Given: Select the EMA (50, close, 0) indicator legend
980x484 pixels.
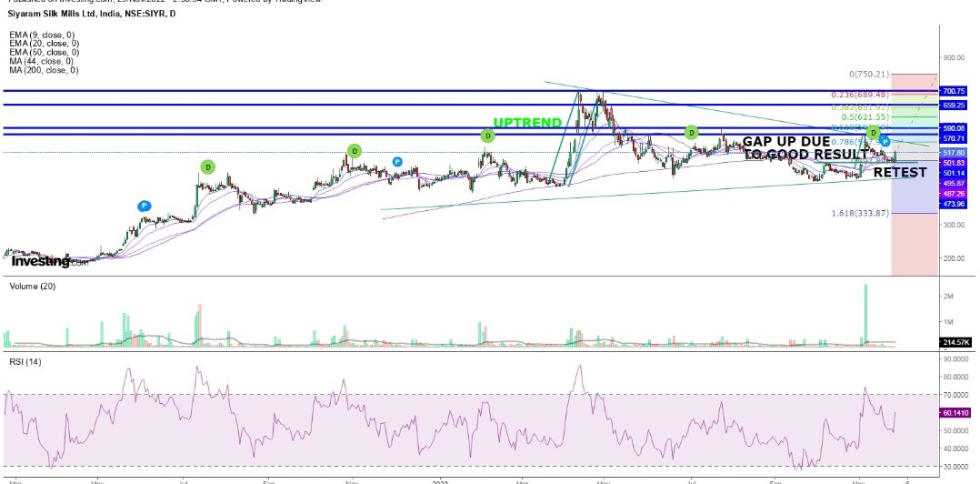Looking at the screenshot, I should coord(44,53).
